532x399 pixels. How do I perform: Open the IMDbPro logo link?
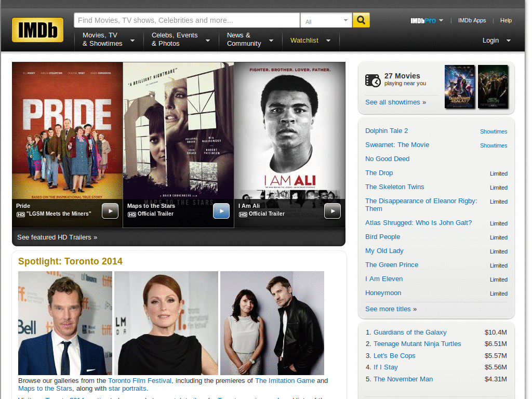423,21
